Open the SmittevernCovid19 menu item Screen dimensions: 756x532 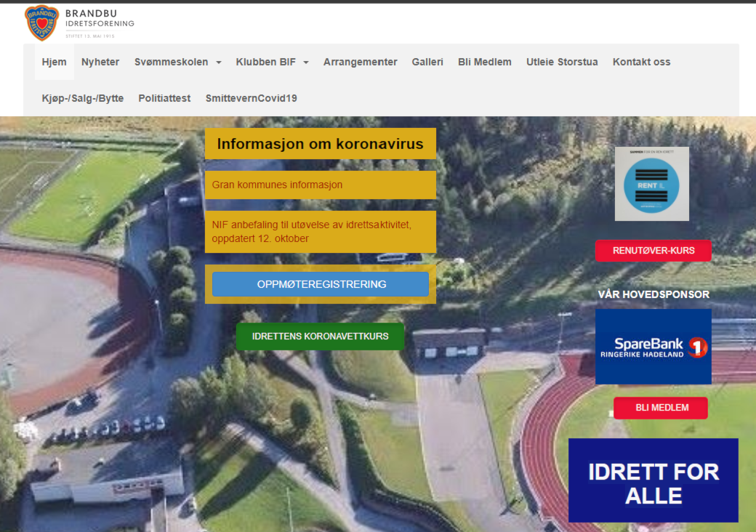click(x=251, y=98)
